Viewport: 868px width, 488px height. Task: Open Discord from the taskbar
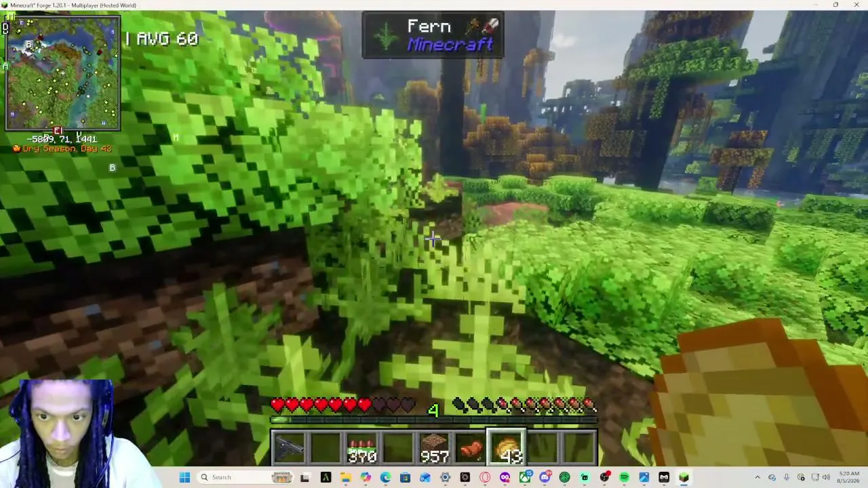[545, 477]
